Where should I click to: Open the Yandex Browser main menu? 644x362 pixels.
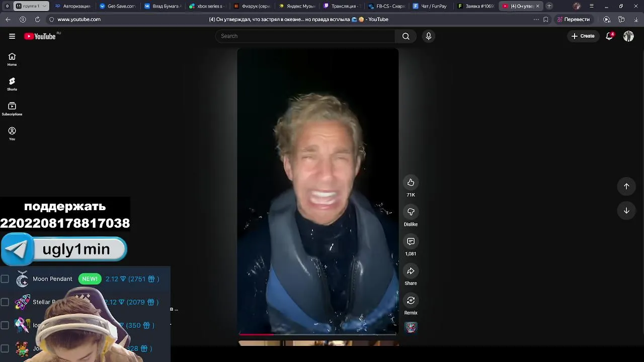(592, 6)
